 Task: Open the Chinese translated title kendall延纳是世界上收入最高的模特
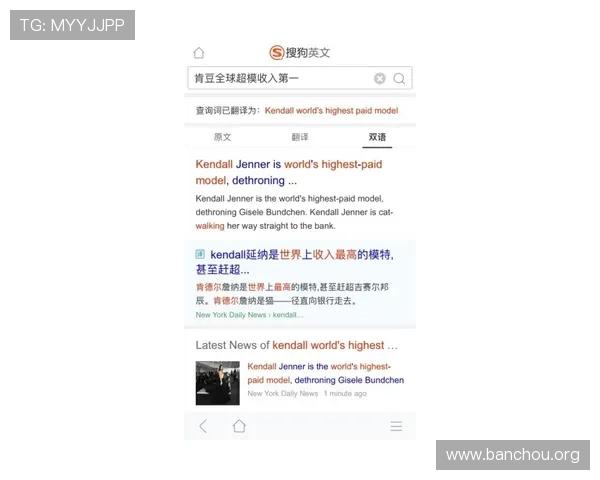295,262
